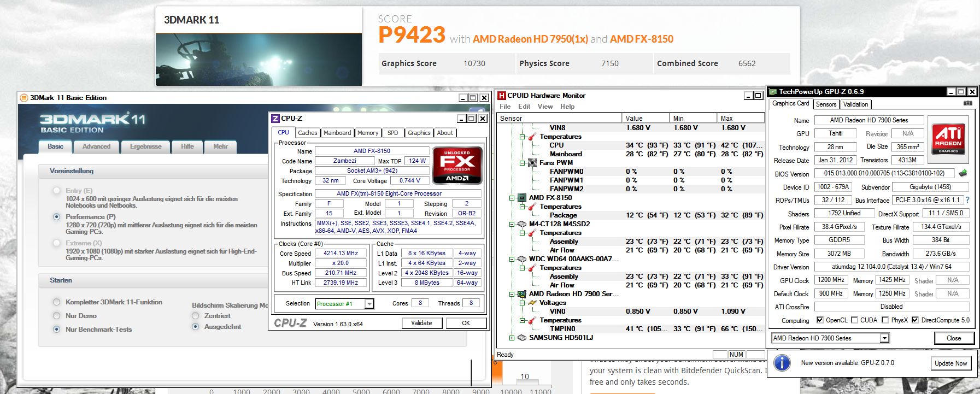Toggle the CUDA checkbox in GPU-Z
This screenshot has height=394, width=980.
coord(854,320)
